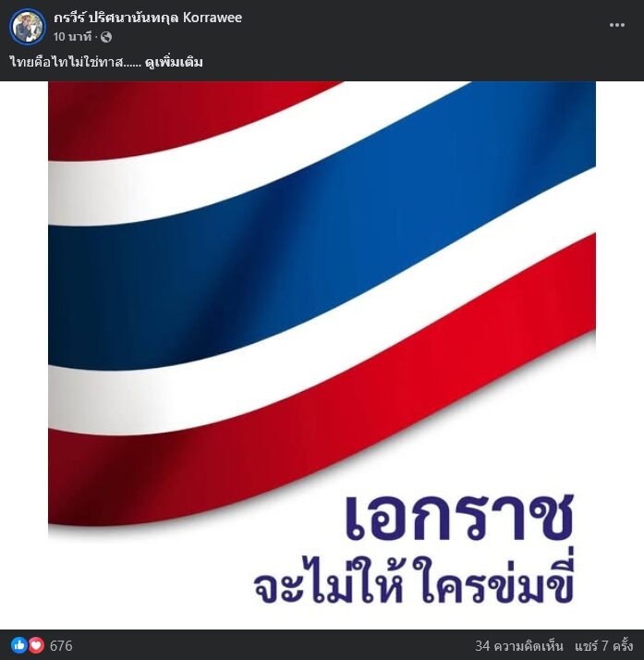Click the red heart reaction icon
The image size is (644, 660).
[x=36, y=645]
